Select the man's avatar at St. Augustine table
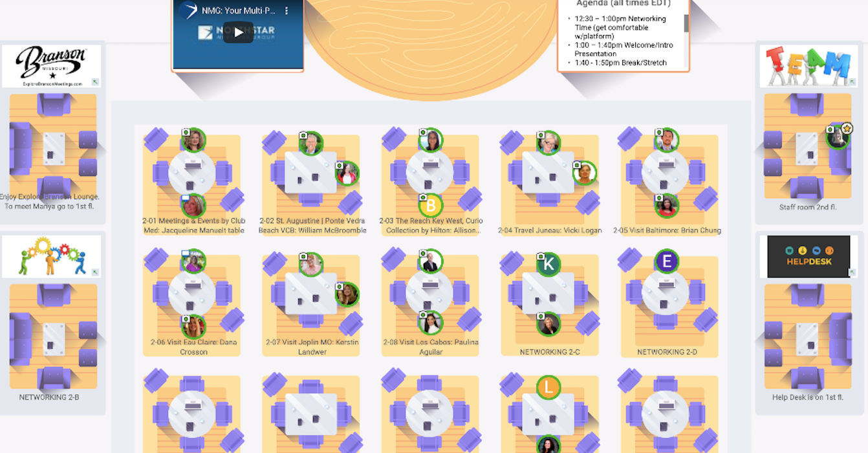 (x=311, y=144)
